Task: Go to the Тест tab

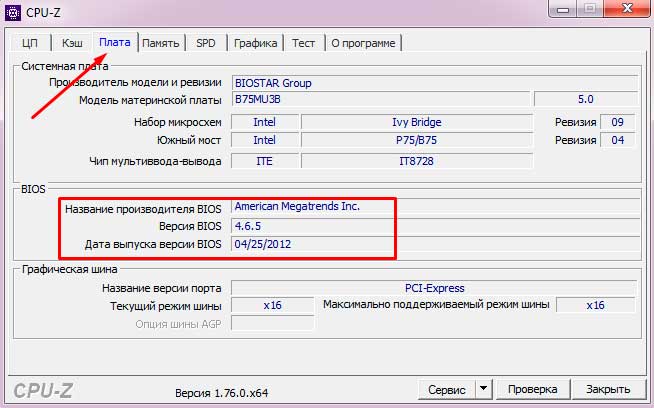Action: coord(303,43)
